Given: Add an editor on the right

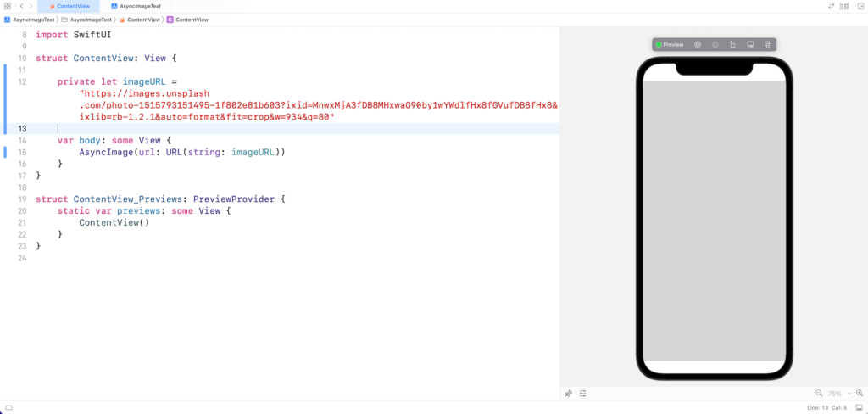Looking at the screenshot, I should coord(860,6).
